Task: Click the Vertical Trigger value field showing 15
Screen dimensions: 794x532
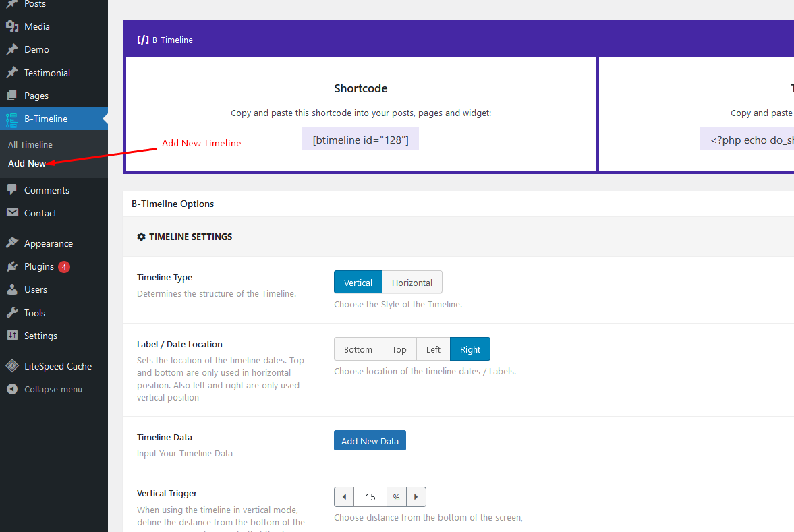Action: click(x=370, y=497)
